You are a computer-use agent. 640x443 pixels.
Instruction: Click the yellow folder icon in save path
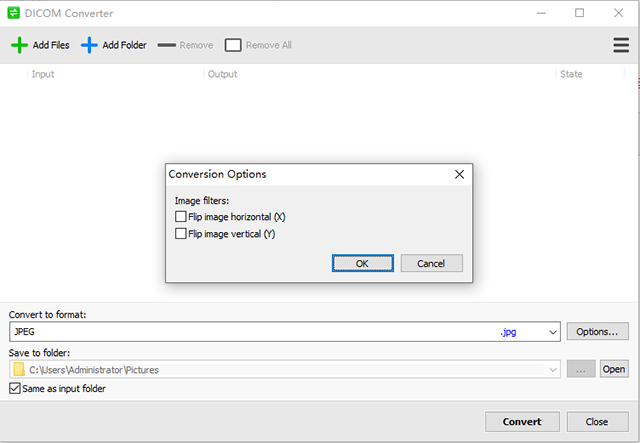coord(19,369)
